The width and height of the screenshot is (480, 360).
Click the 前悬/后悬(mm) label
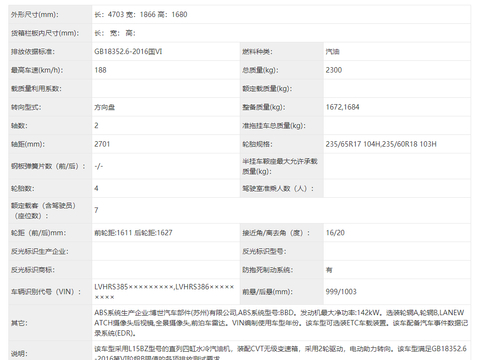click(267, 292)
